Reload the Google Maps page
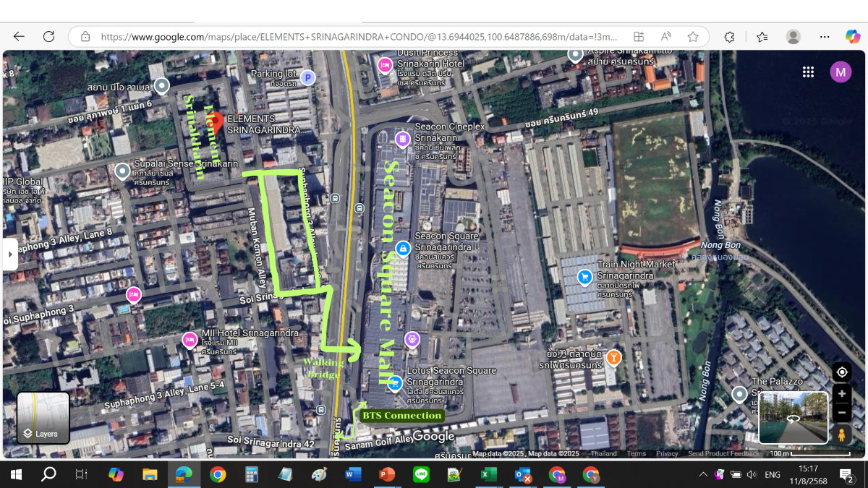Screen dimensions: 868x488 [48, 36]
